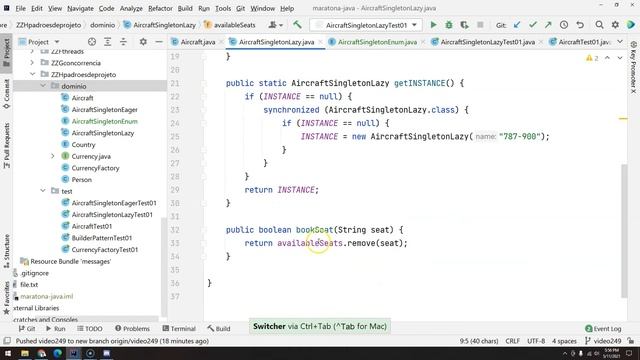
Task: Click video249 git branch in status bar
Action: point(603,341)
